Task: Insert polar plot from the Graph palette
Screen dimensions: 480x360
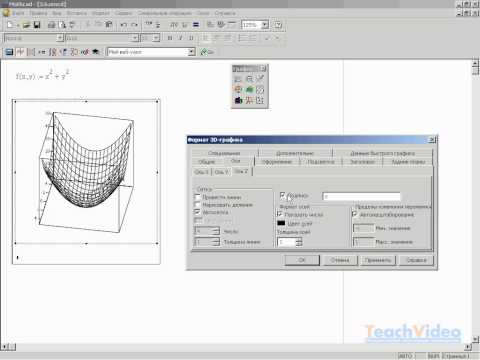Action: click(238, 89)
